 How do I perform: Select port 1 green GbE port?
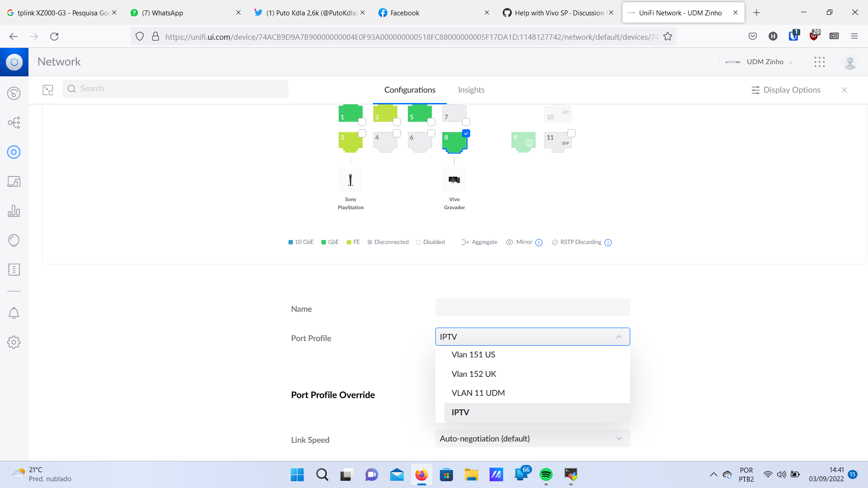tap(350, 113)
